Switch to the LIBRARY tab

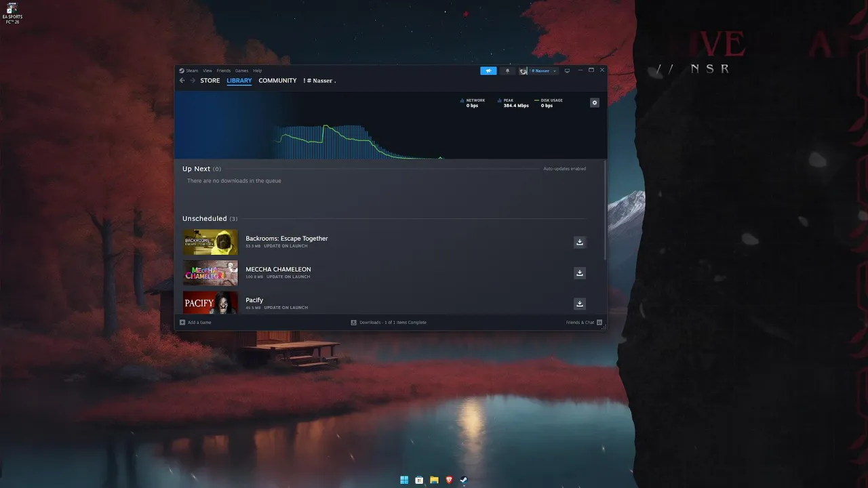239,81
